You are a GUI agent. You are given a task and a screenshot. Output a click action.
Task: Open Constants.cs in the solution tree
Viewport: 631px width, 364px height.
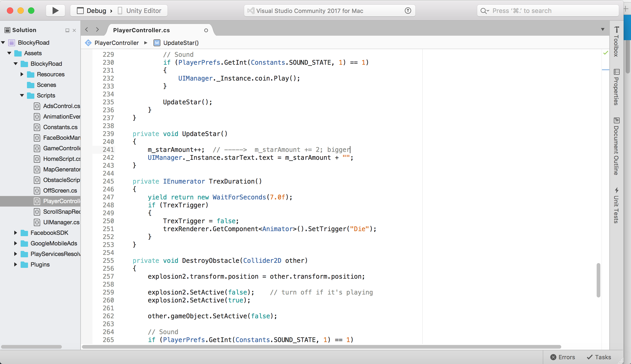[60, 127]
